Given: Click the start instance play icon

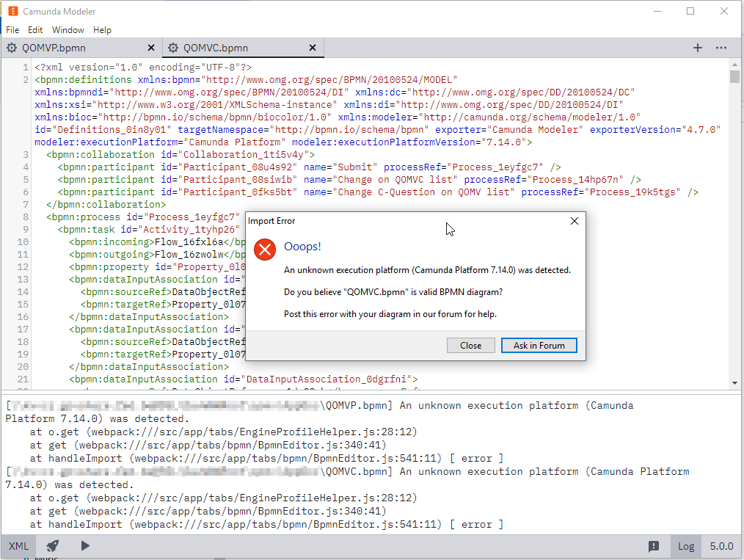Looking at the screenshot, I should [x=85, y=546].
